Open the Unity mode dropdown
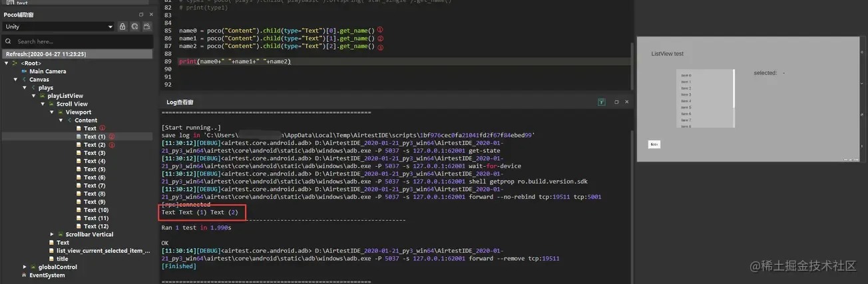The width and height of the screenshot is (868, 284). tap(59, 27)
